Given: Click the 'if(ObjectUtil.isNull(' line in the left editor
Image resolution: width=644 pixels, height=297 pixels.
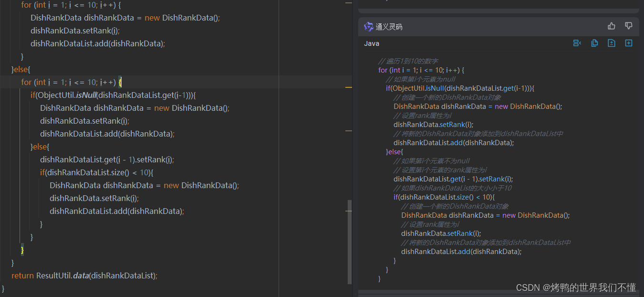Looking at the screenshot, I should [x=114, y=95].
